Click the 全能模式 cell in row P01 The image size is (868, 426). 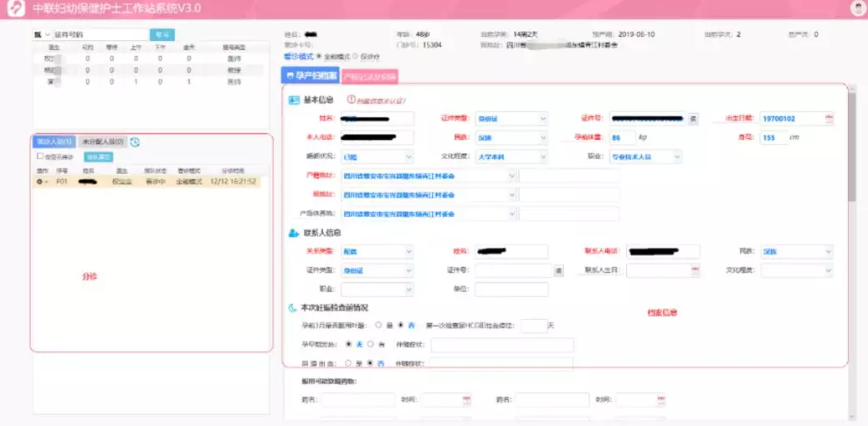tap(188, 182)
